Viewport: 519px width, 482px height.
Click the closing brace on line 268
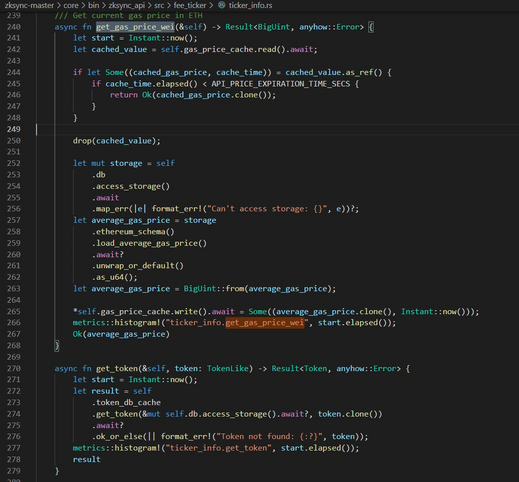(x=57, y=346)
